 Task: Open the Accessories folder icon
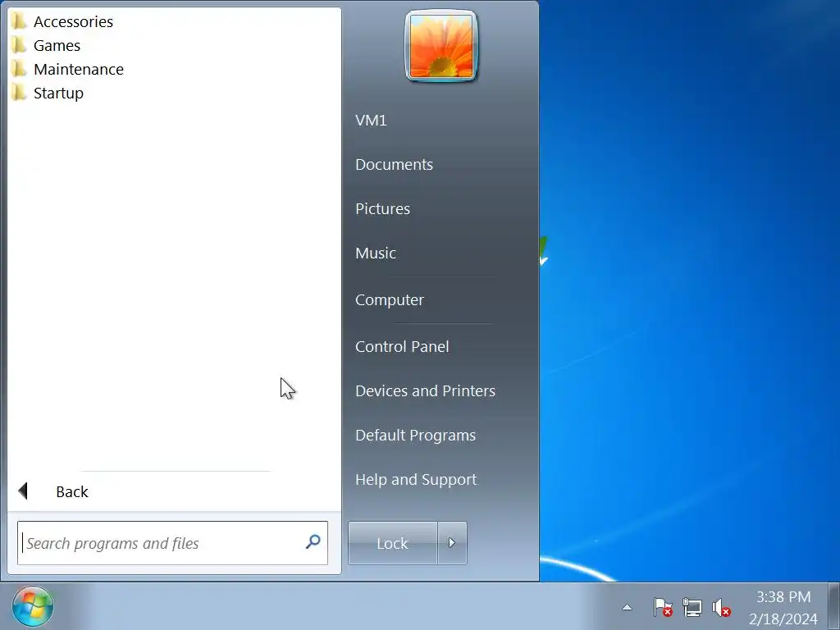point(19,21)
